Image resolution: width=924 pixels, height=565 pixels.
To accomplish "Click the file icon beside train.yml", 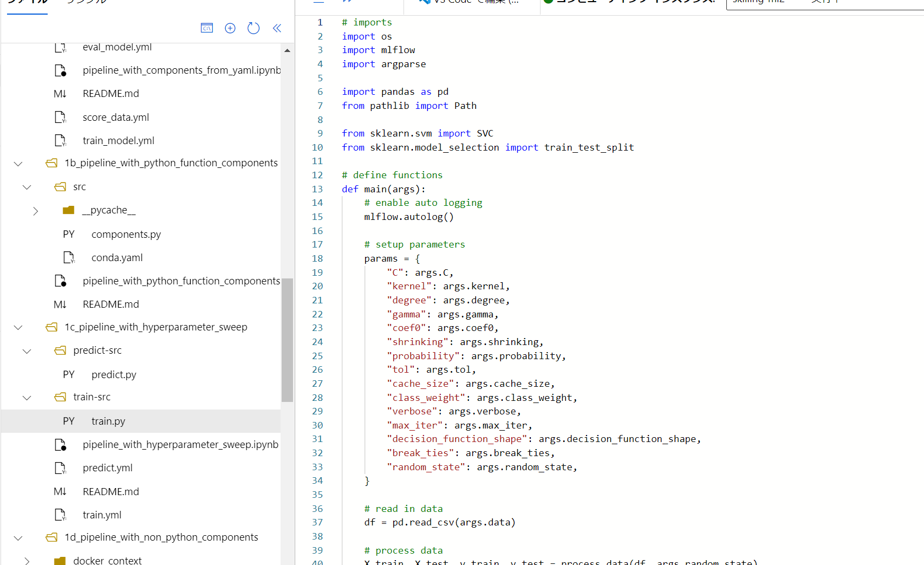I will (x=61, y=515).
